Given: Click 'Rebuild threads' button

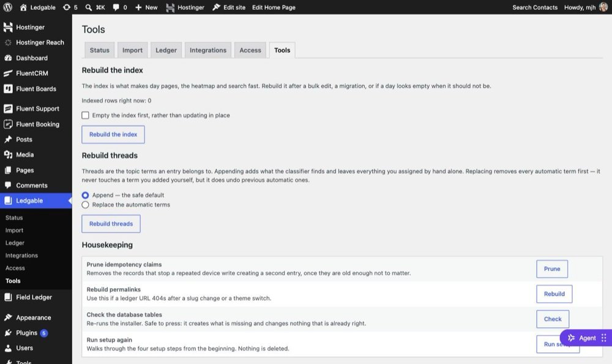Looking at the screenshot, I should click(111, 223).
